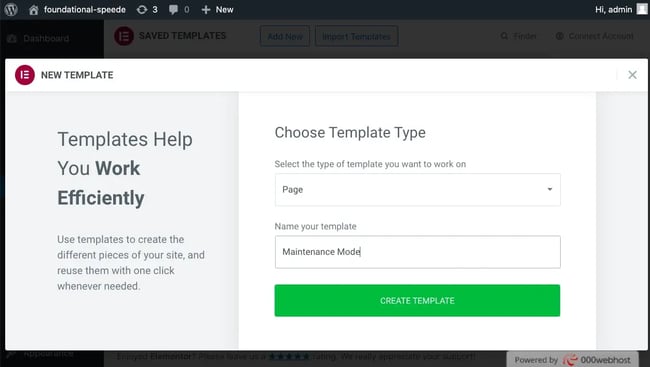650x367 pixels.
Task: Click the Elementor logo in New Template header
Action: click(x=25, y=75)
